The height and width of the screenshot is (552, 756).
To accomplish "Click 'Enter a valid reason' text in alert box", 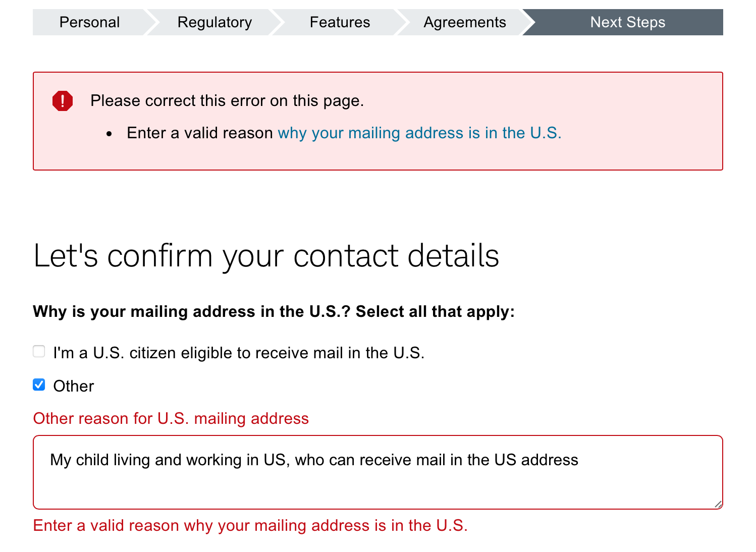I will (200, 133).
